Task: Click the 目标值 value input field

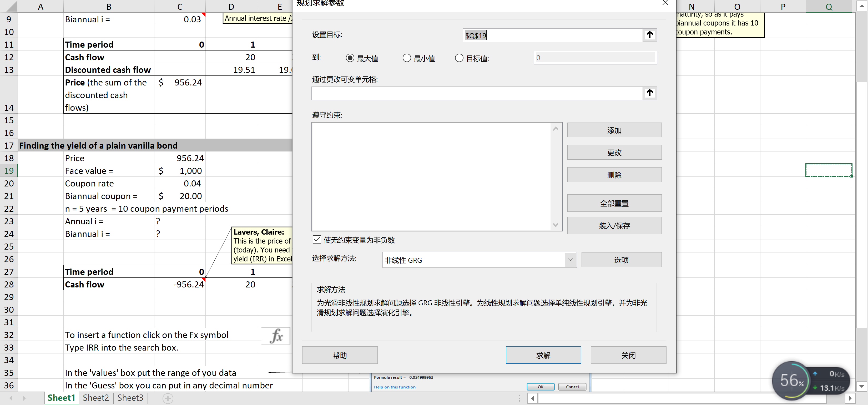Action: pos(594,58)
